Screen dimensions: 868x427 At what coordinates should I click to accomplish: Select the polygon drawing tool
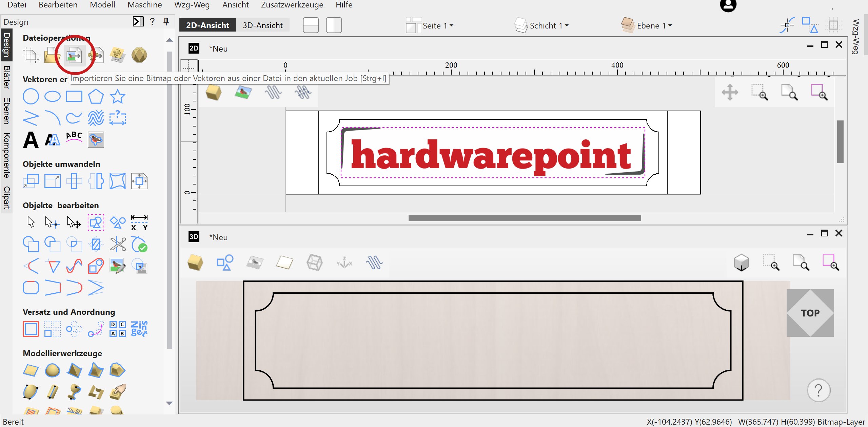[96, 97]
